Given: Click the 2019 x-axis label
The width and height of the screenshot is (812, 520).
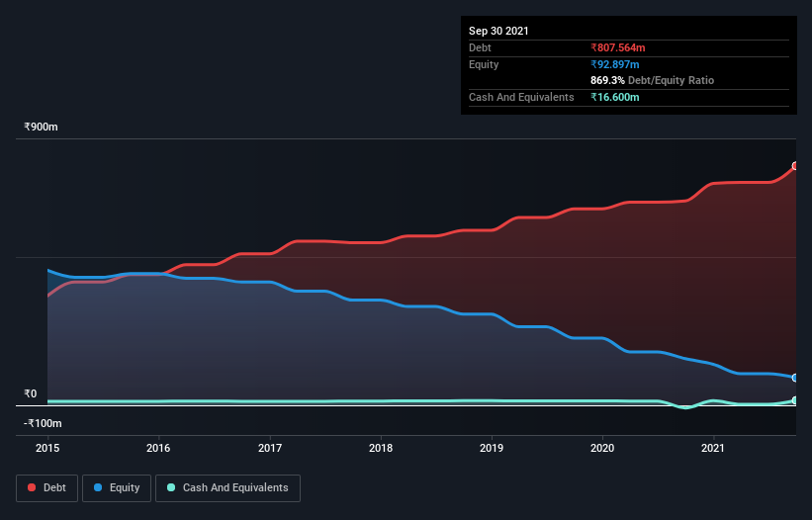Looking at the screenshot, I should tap(492, 448).
